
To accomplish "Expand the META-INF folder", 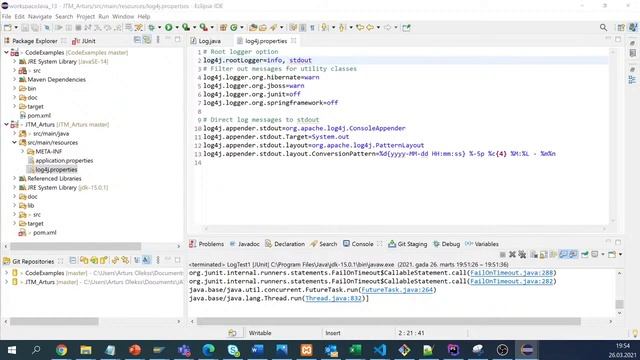I will click(x=22, y=151).
